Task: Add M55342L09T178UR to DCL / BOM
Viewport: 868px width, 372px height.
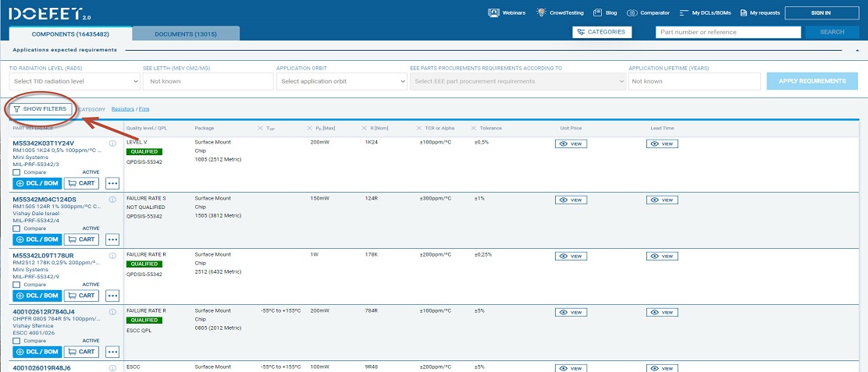Action: [x=37, y=296]
